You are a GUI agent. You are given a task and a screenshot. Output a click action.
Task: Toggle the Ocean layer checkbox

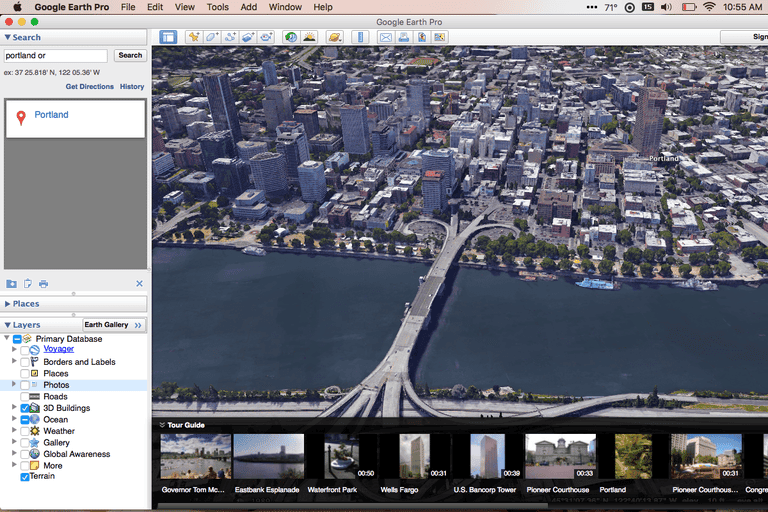point(24,420)
